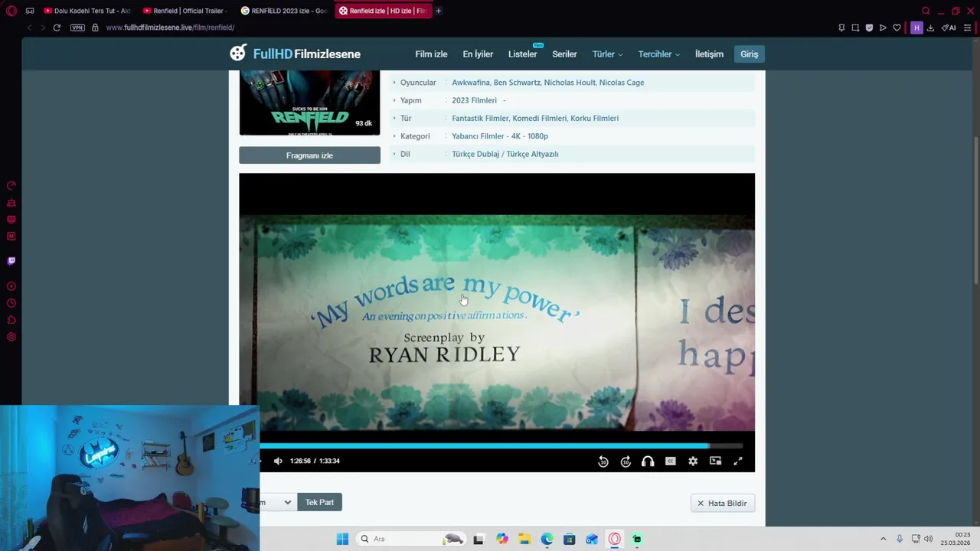Screen dimensions: 980x551
Task: Open the purple H extension icon
Action: coord(916,28)
